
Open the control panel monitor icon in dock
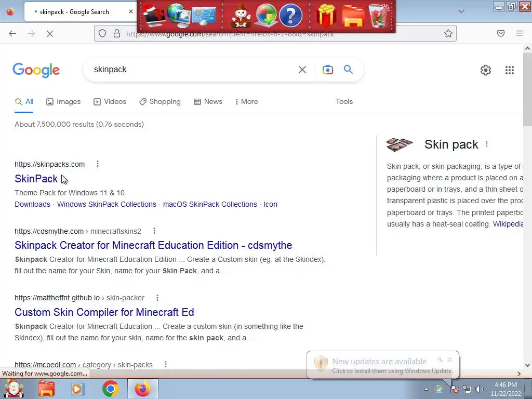coord(204,16)
